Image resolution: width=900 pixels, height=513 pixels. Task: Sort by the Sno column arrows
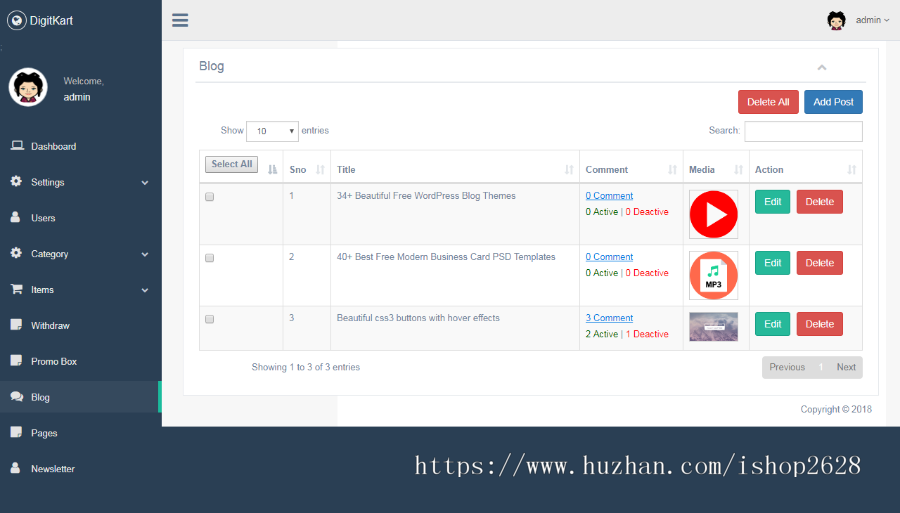[320, 170]
